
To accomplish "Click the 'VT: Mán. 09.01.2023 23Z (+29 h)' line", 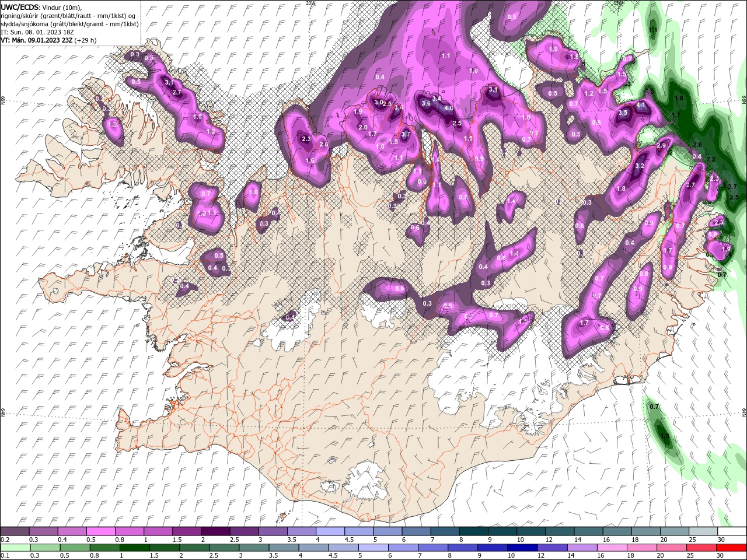I will pos(48,40).
